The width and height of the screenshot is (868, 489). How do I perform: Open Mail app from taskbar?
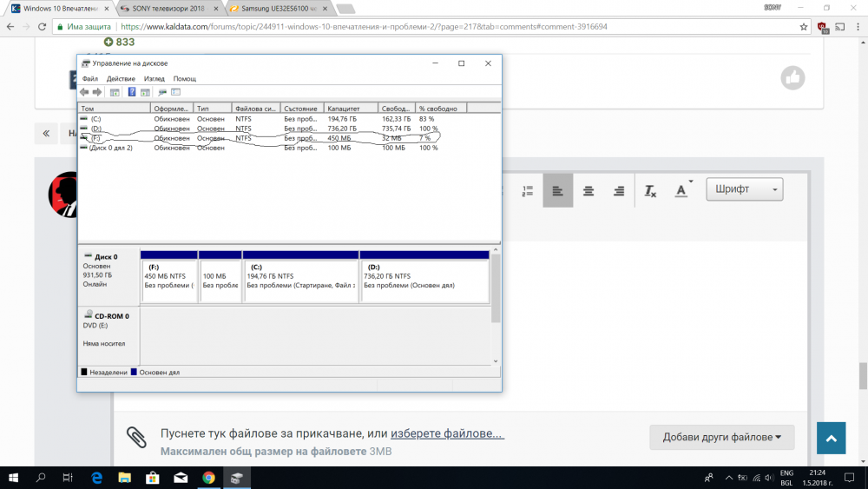coord(181,478)
